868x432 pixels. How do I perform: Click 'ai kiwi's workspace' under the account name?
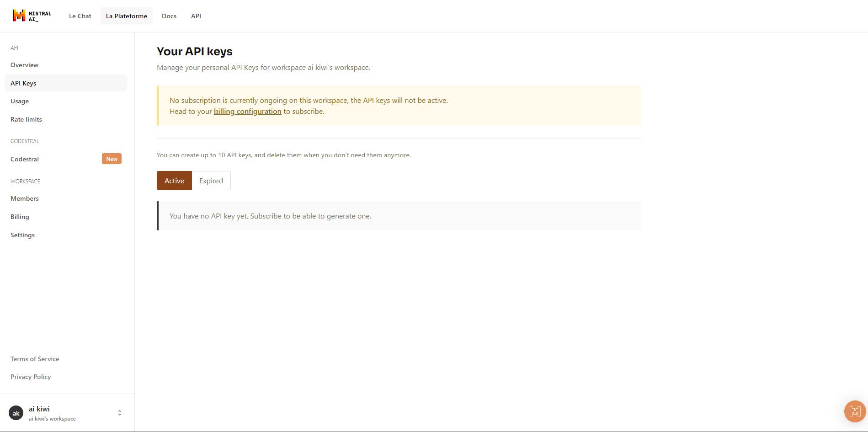point(52,419)
